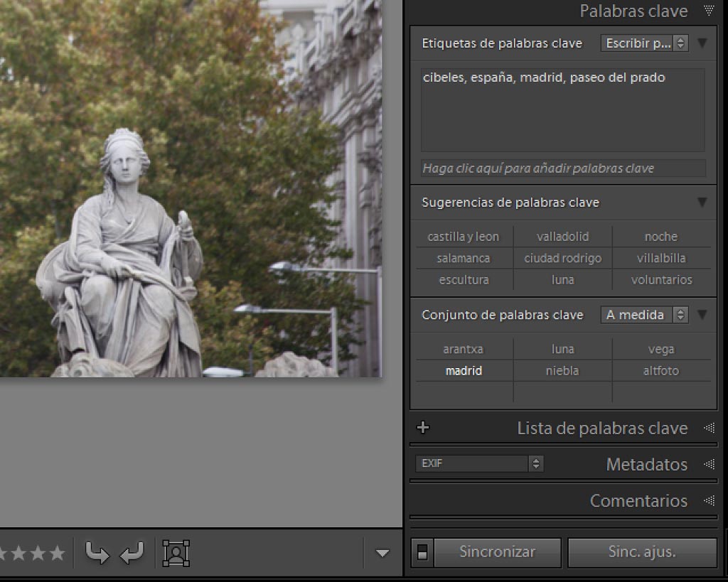Add suggested keyword valladolid
Image resolution: width=728 pixels, height=582 pixels.
point(563,237)
